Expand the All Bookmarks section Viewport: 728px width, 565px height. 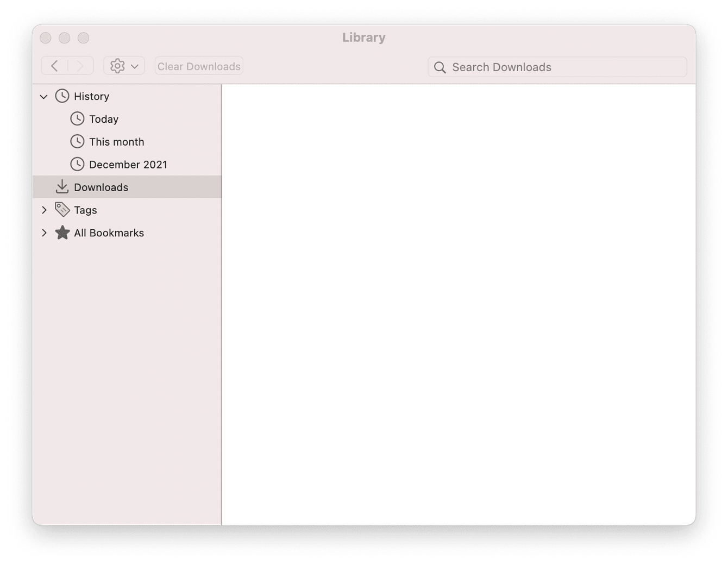(45, 233)
